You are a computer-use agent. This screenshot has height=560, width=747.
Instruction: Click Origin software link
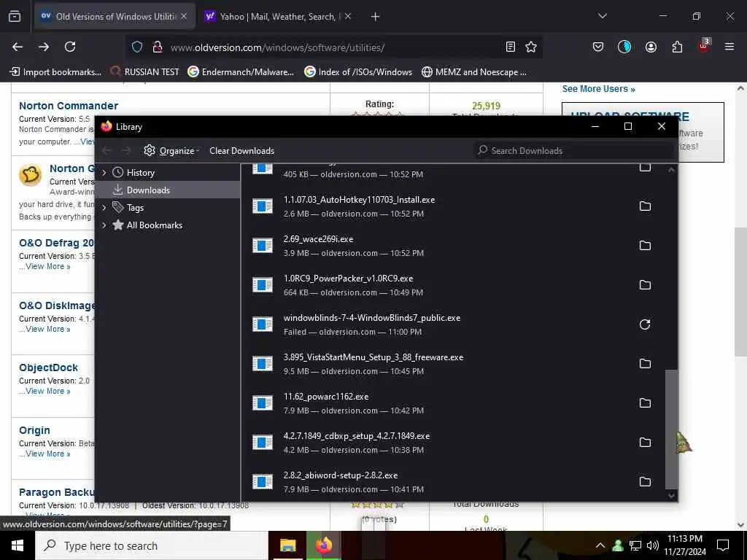tap(34, 430)
